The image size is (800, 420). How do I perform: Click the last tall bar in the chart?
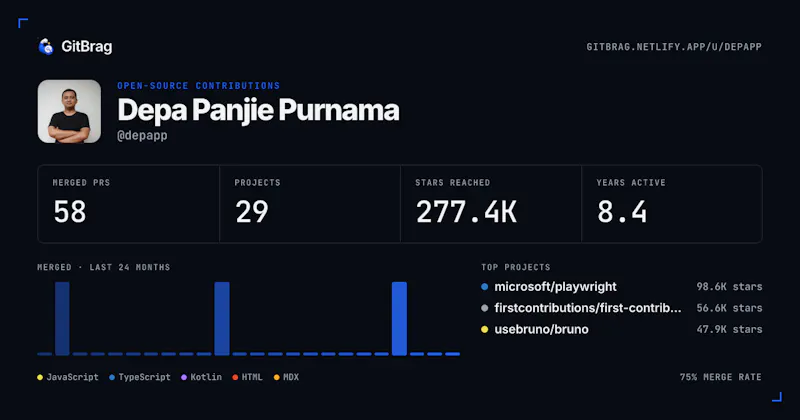399,318
